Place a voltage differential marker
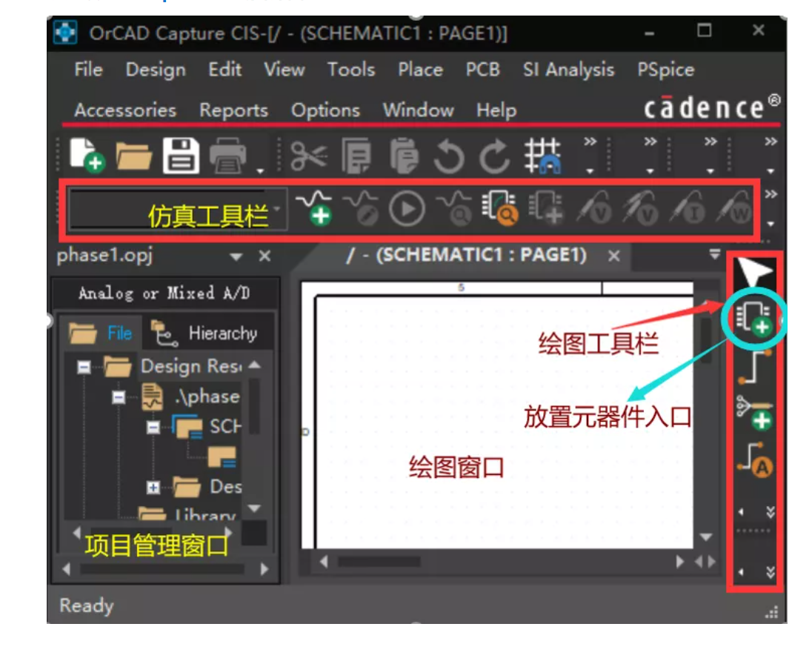The height and width of the screenshot is (661, 812). click(x=642, y=208)
